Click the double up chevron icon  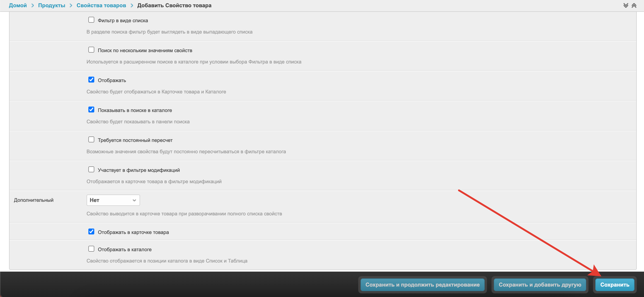click(634, 5)
